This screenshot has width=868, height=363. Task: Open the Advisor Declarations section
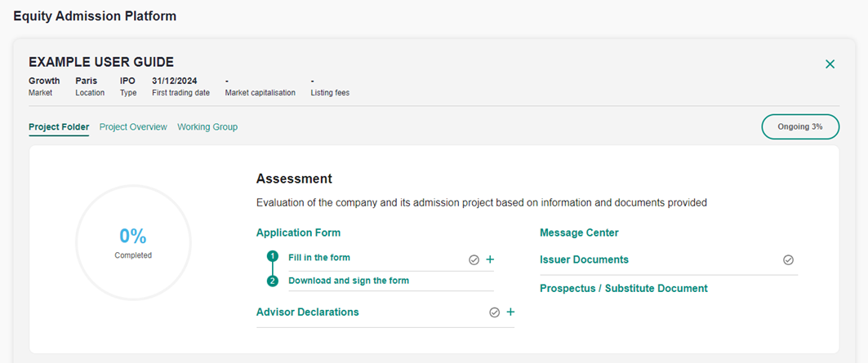point(307,312)
